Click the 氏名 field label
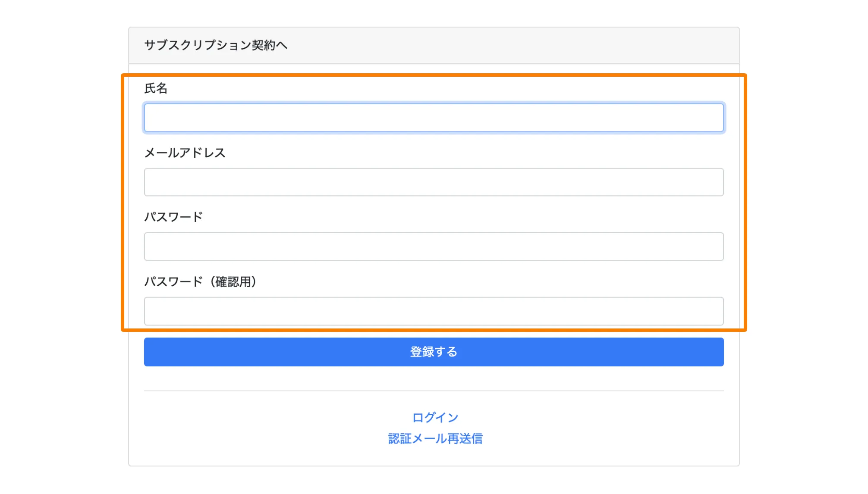The height and width of the screenshot is (494, 868). 156,88
